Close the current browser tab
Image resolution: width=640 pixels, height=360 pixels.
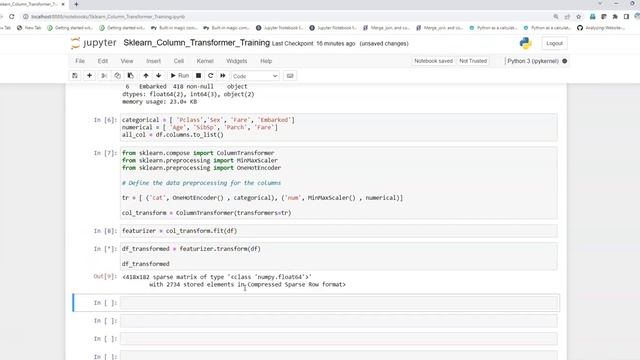(x=63, y=4)
